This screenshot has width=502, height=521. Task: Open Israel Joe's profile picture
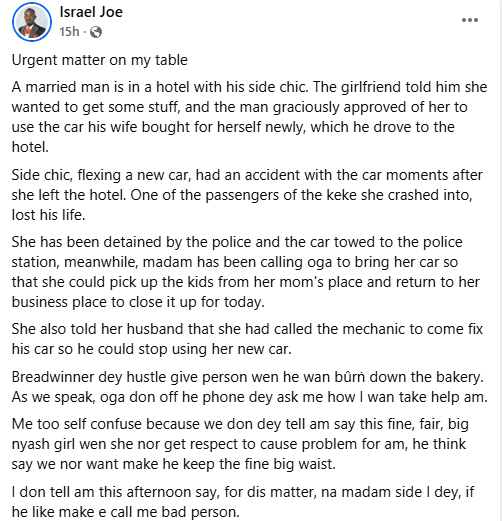pos(32,22)
